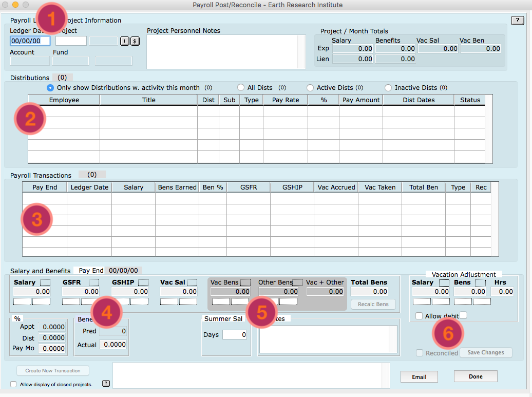This screenshot has height=397, width=532.
Task: Click the Done button
Action: [x=476, y=376]
